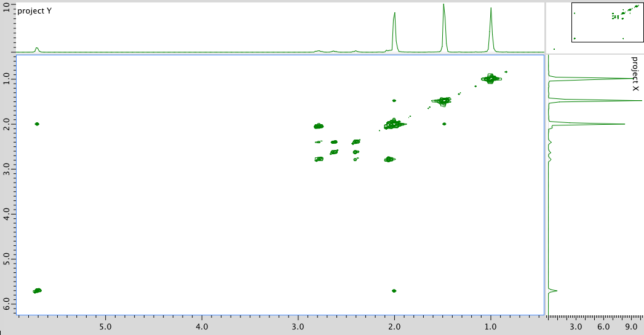This screenshot has height=335, width=644.
Task: Click the bottom cross peak at 2.0/5.7
Action: (x=394, y=290)
